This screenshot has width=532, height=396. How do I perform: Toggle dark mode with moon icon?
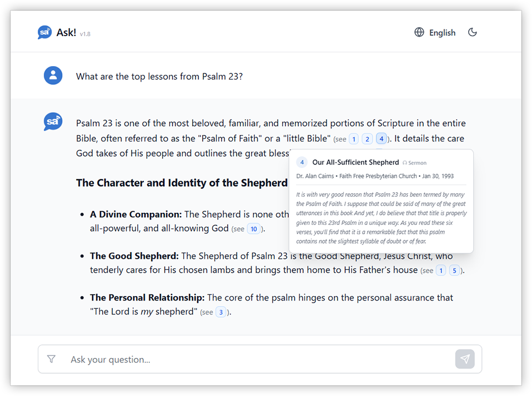pos(472,32)
